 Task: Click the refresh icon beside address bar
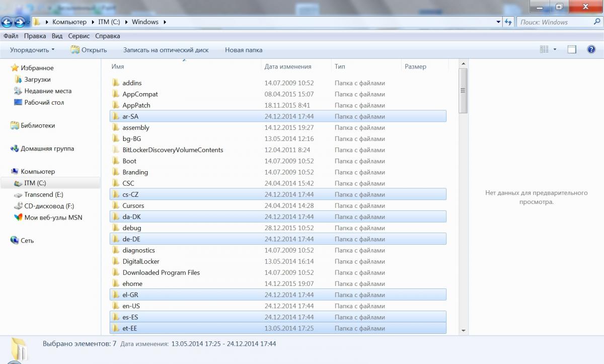coord(508,22)
